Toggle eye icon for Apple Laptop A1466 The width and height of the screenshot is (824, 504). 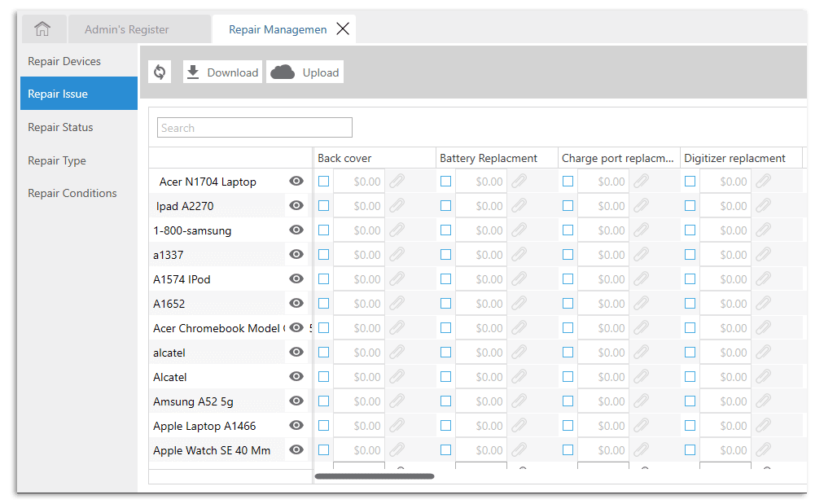(296, 425)
